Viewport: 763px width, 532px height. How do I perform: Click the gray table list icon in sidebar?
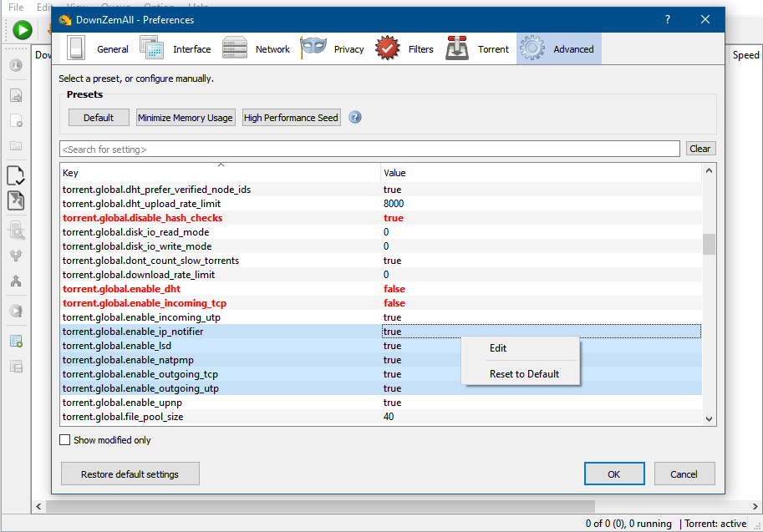16,366
